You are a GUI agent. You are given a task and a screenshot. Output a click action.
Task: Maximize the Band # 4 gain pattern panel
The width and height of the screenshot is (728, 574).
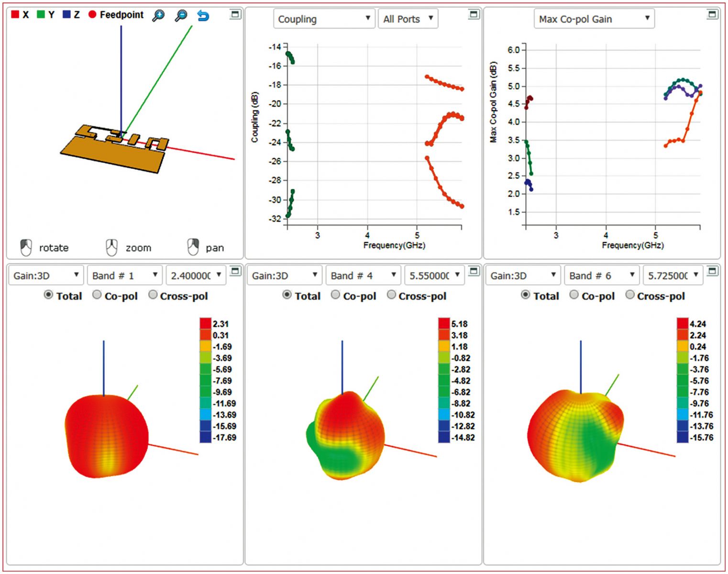point(474,271)
